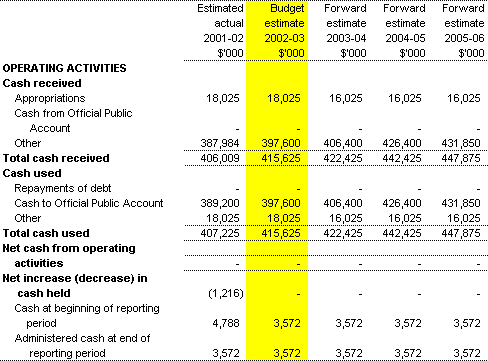Select Cash to Official Public Account label
488x361 pixels.
[89, 203]
